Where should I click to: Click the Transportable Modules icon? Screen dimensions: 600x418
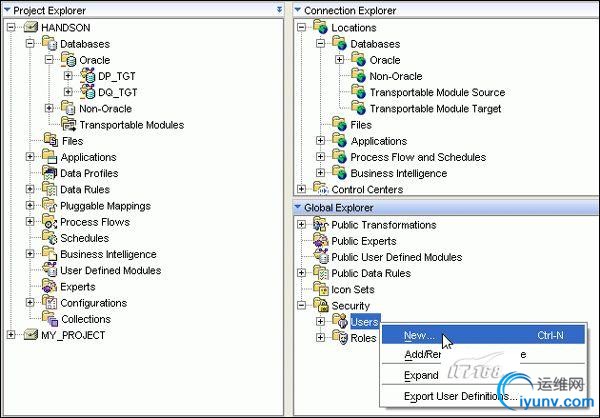(x=68, y=124)
